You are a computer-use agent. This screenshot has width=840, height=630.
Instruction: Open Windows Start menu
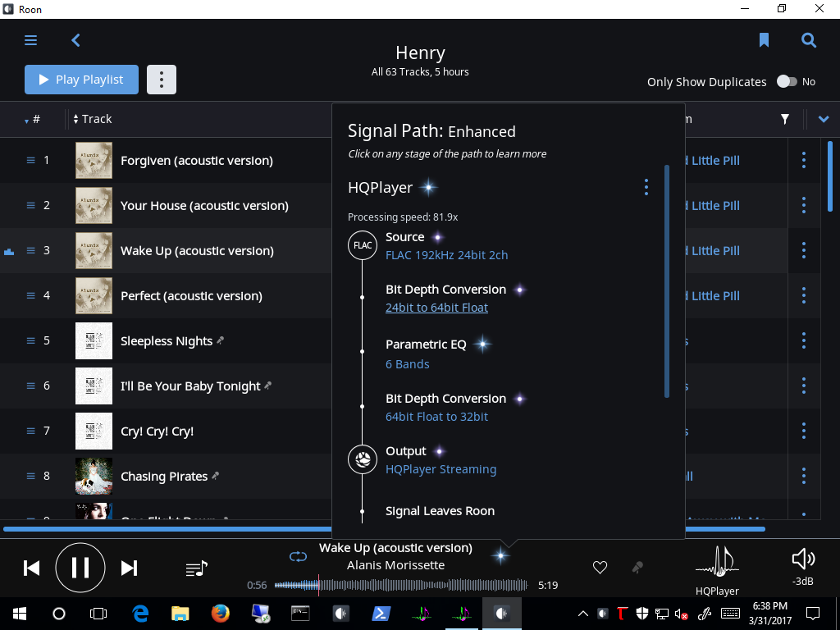pos(20,614)
